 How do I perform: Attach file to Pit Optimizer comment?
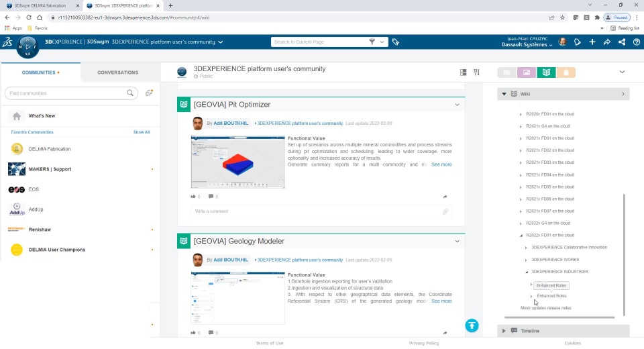tap(445, 211)
